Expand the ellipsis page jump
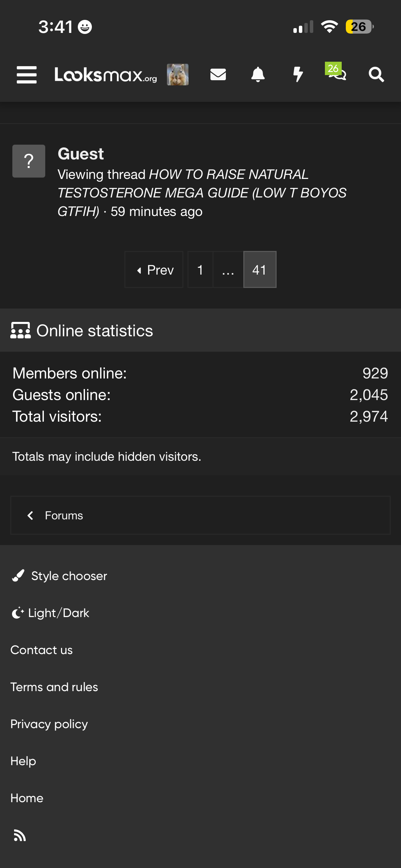401x868 pixels. click(228, 270)
